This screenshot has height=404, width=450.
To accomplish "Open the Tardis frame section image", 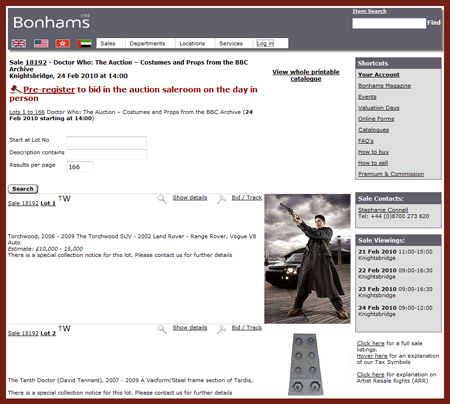I will (x=306, y=364).
